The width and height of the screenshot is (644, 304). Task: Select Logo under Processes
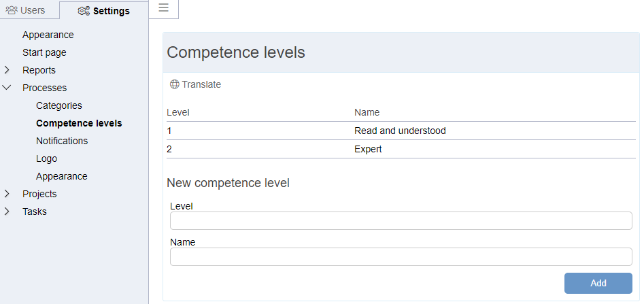click(46, 158)
